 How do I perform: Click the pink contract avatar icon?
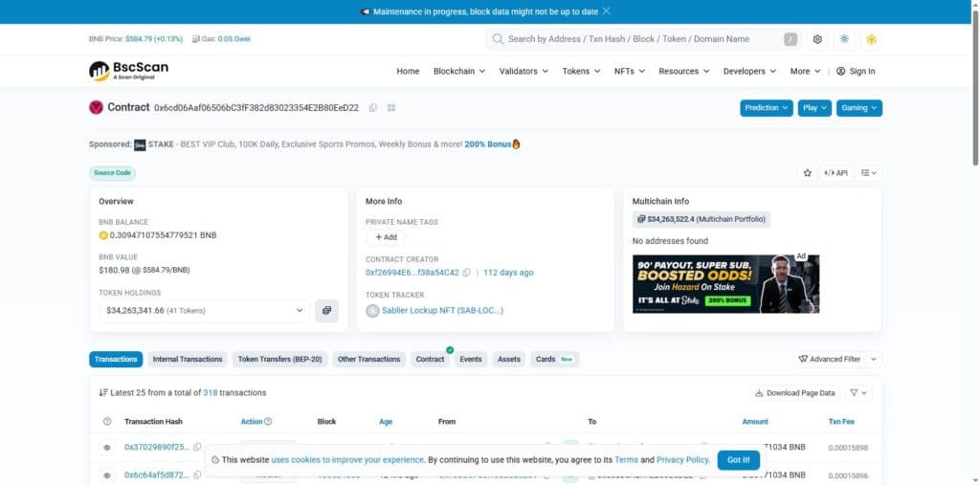click(x=96, y=107)
